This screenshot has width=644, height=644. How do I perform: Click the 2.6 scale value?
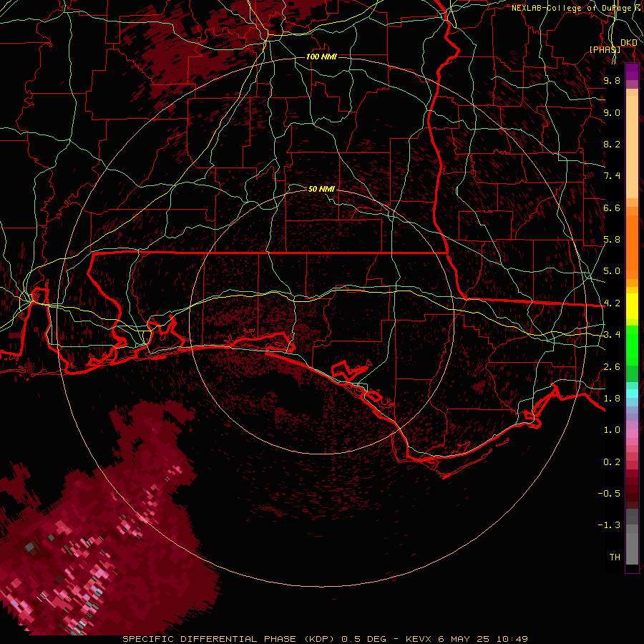[x=612, y=367]
